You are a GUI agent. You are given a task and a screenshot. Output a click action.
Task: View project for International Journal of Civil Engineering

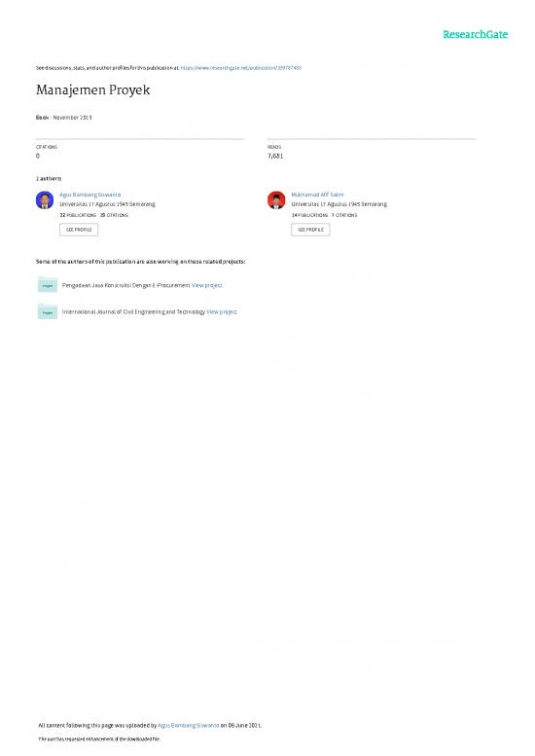click(x=222, y=312)
